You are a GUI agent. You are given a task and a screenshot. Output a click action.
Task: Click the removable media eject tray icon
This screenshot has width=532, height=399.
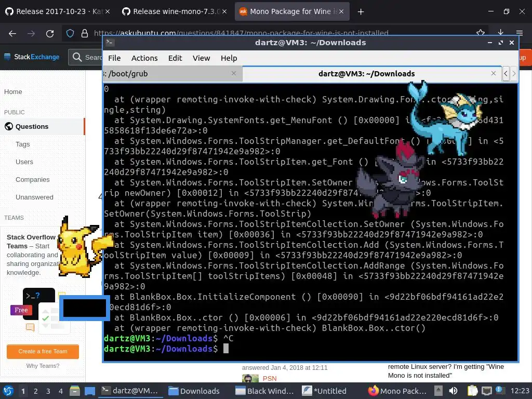[438, 391]
